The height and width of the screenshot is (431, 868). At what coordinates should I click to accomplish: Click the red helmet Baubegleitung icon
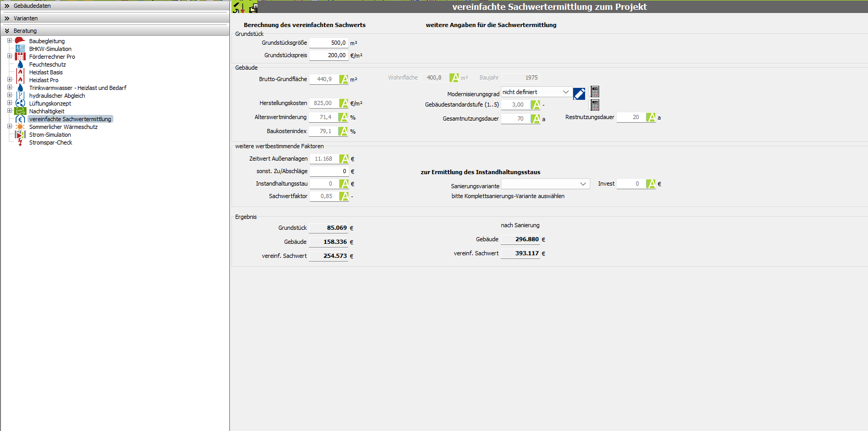point(20,41)
